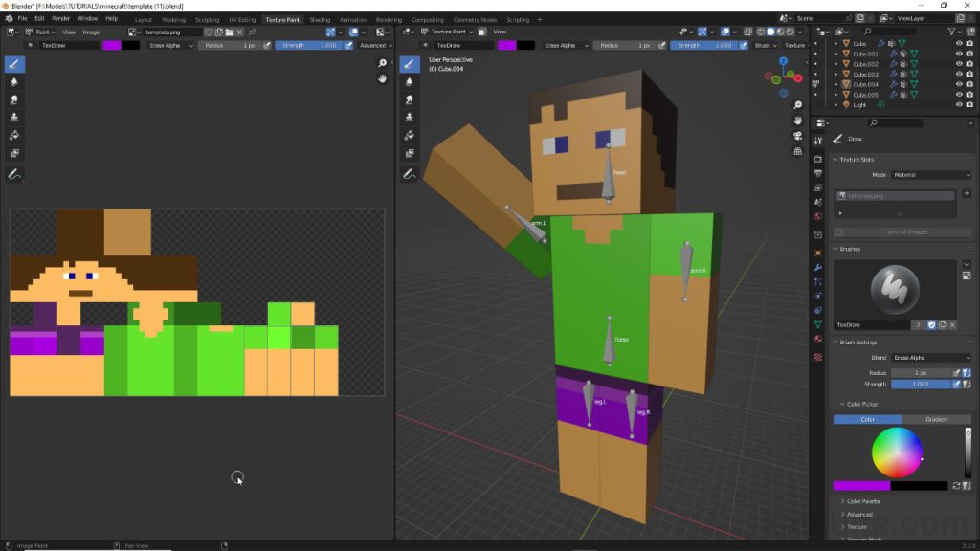Hide Cube.001 using its eye toggle
Image resolution: width=980 pixels, height=551 pixels.
959,55
